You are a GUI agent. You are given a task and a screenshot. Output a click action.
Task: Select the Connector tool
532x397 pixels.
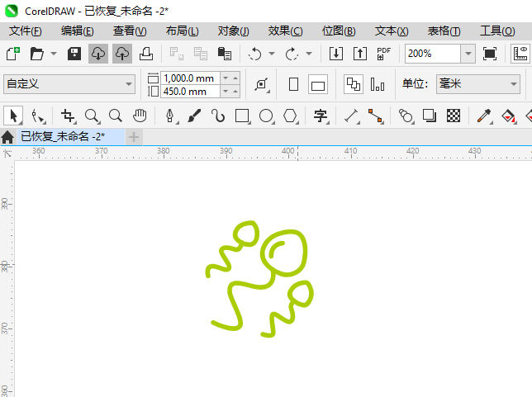(x=376, y=116)
